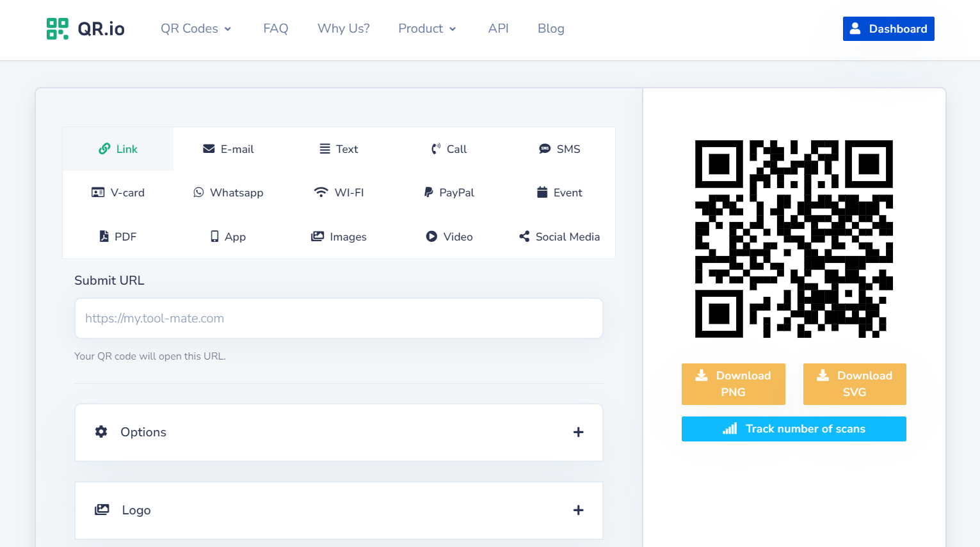
Task: Click the E-mail envelope icon
Action: 208,148
